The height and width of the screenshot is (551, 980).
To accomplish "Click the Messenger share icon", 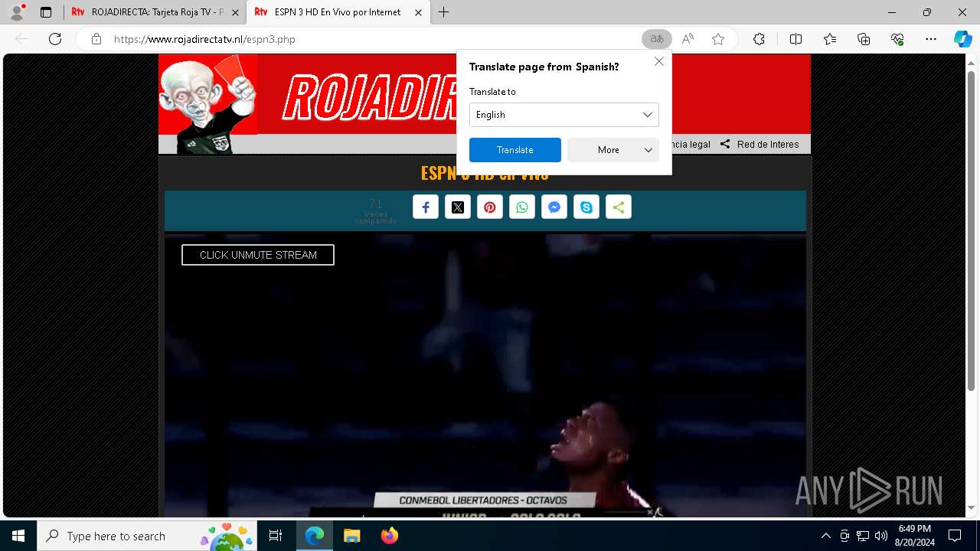I will pyautogui.click(x=554, y=207).
